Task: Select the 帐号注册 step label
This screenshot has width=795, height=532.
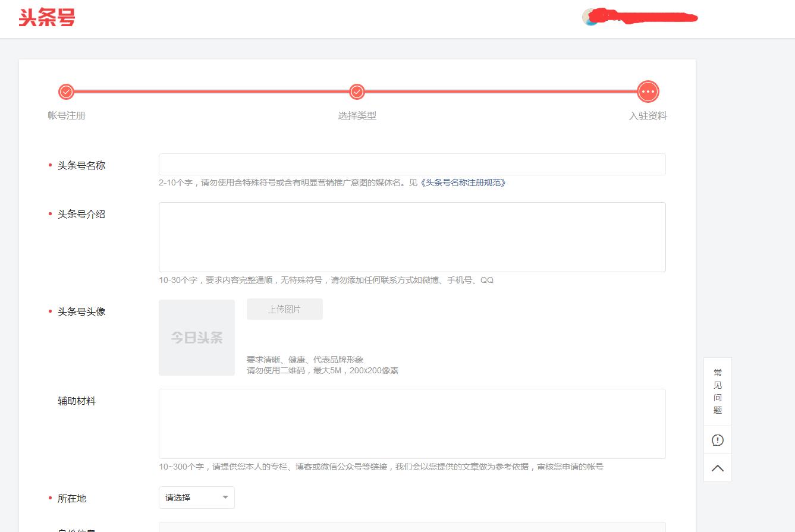Action: point(67,116)
